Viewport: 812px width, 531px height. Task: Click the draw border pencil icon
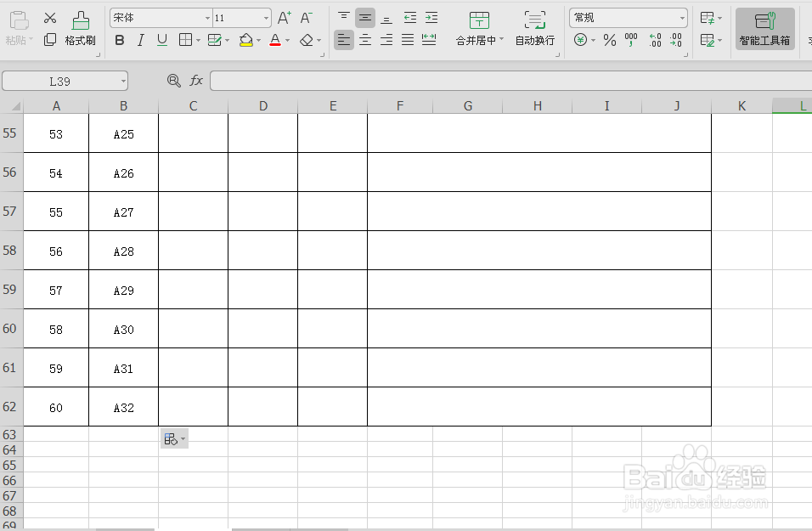[x=214, y=40]
